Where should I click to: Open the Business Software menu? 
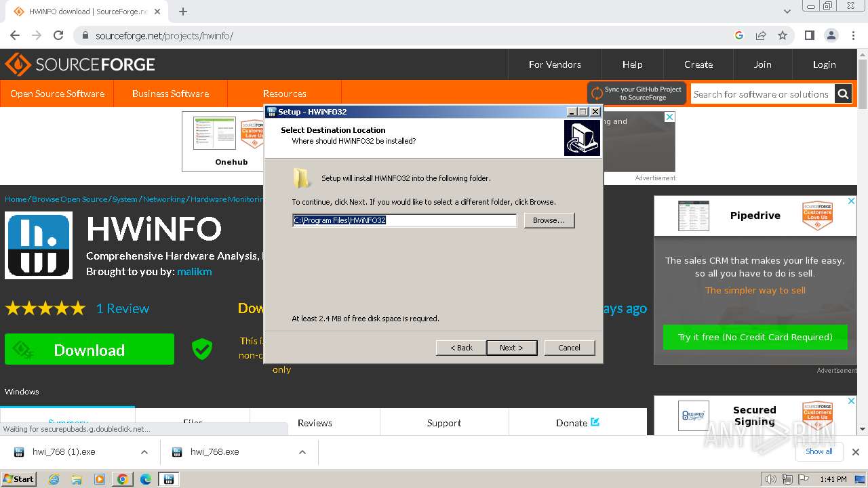(170, 94)
